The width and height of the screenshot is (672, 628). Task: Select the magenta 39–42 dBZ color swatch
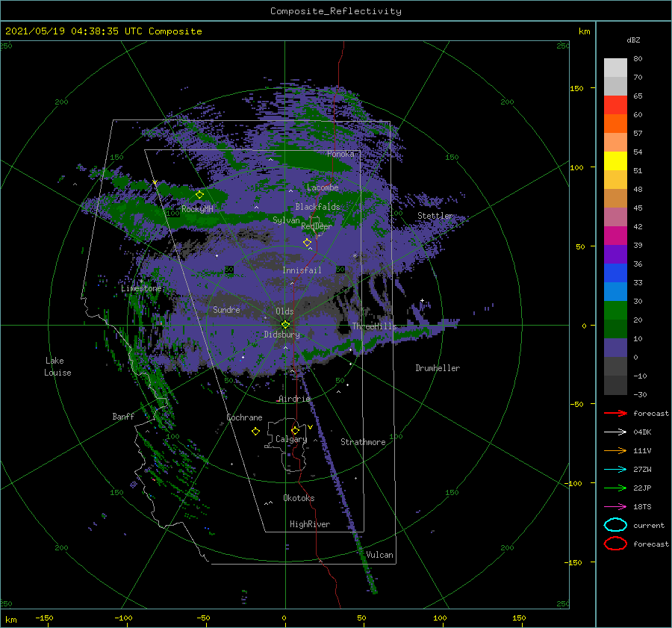pyautogui.click(x=615, y=236)
